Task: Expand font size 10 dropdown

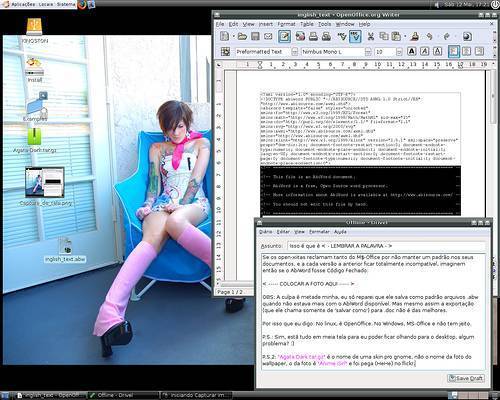Action: click(399, 52)
